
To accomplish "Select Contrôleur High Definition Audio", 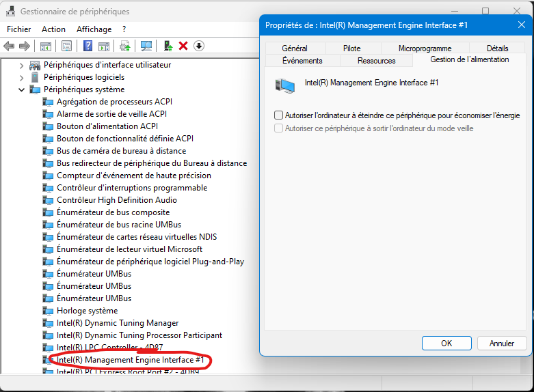I will 117,200.
